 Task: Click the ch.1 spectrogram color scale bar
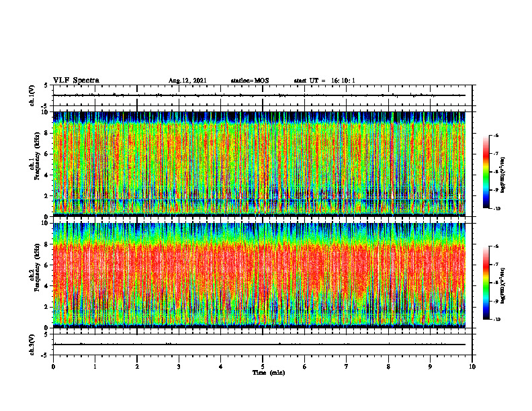pyautogui.click(x=486, y=172)
